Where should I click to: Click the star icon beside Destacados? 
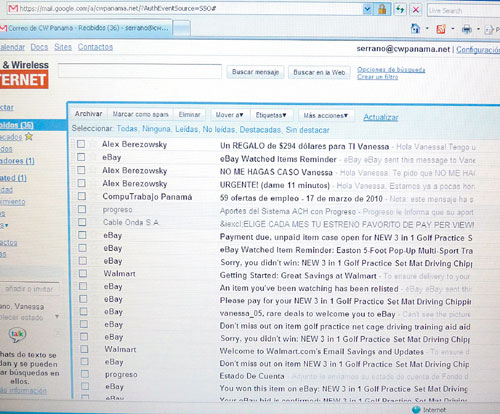[29, 136]
